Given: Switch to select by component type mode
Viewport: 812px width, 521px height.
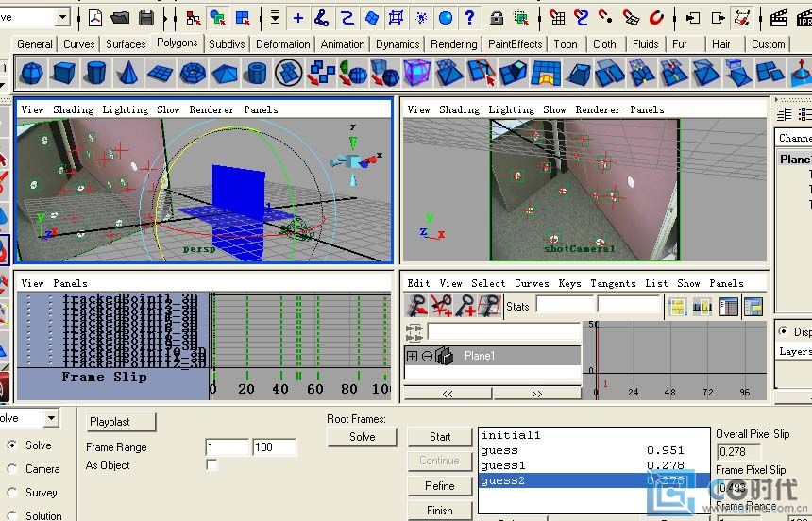Looking at the screenshot, I should (x=243, y=18).
